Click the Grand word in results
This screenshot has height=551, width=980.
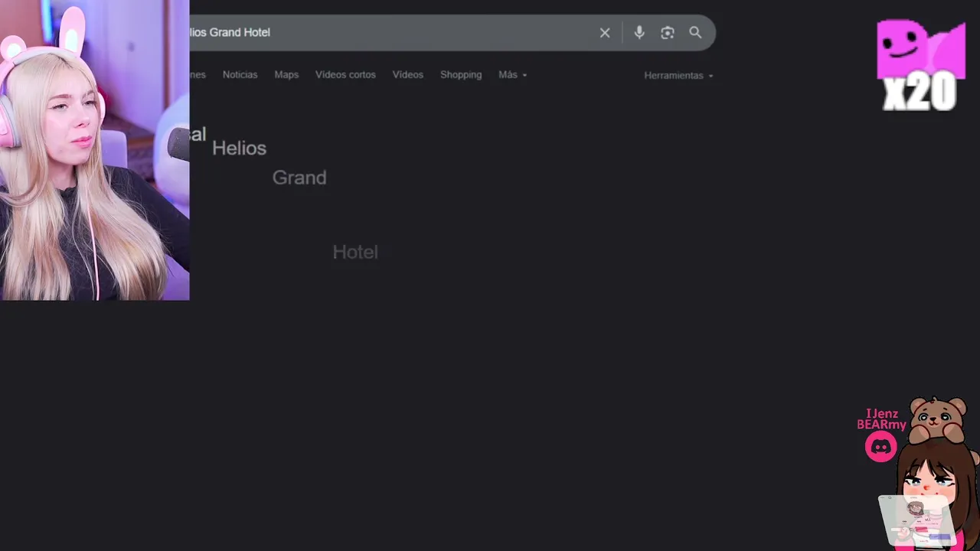(299, 177)
